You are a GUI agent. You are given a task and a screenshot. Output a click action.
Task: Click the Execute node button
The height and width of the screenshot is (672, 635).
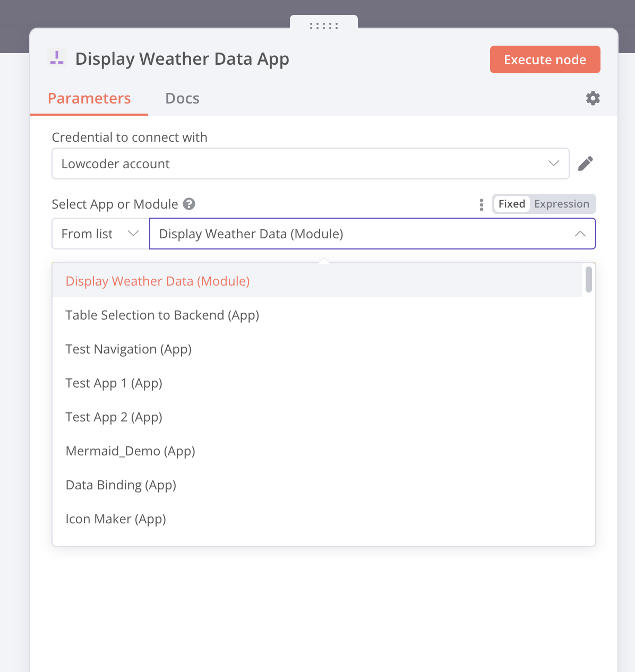click(x=545, y=59)
